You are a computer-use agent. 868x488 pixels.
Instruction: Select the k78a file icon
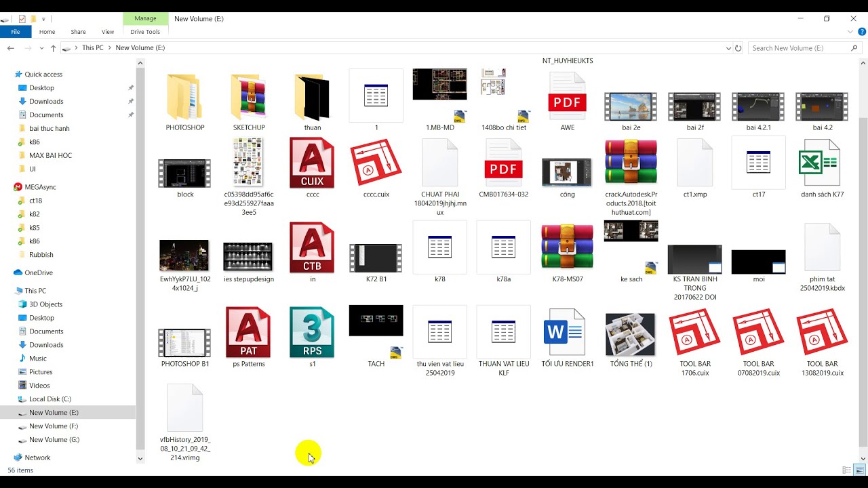(504, 247)
